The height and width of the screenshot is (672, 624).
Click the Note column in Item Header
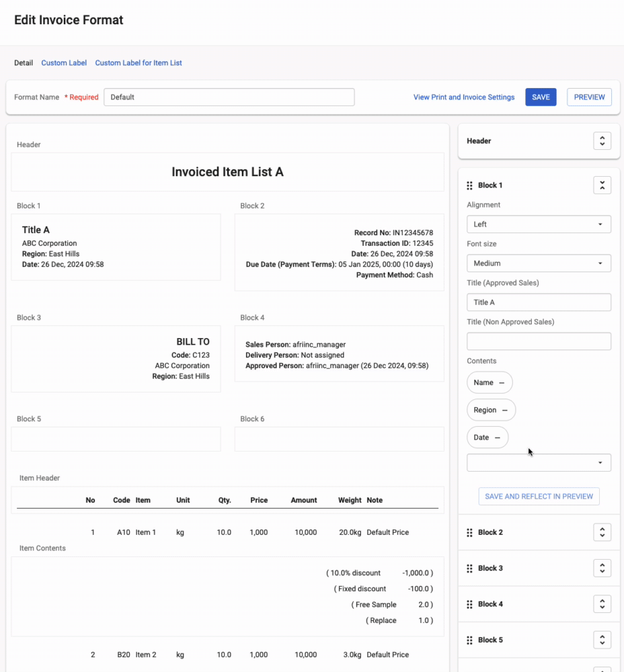[x=375, y=500]
